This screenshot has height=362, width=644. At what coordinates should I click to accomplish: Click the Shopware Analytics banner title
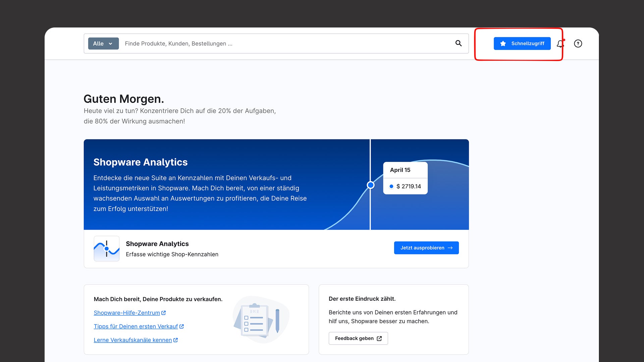141,162
